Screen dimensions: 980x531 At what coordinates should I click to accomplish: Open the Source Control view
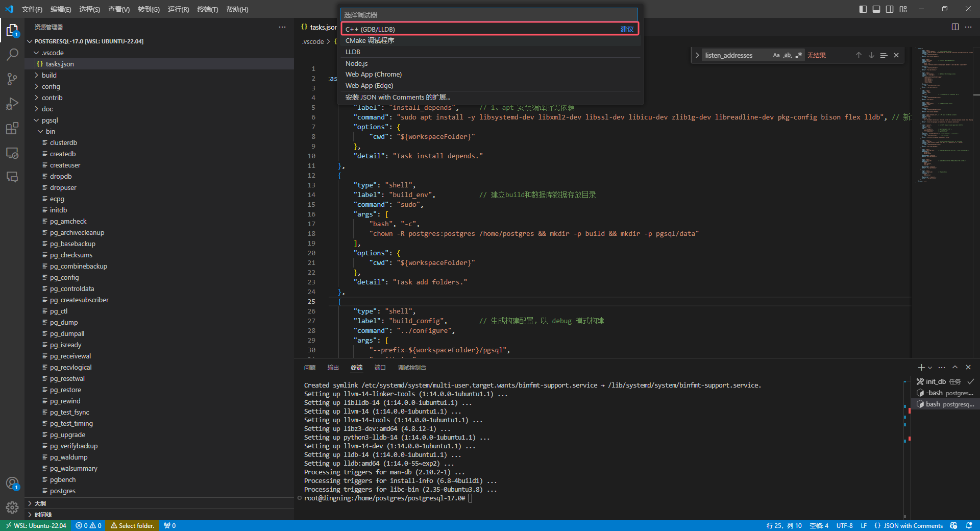[x=12, y=79]
